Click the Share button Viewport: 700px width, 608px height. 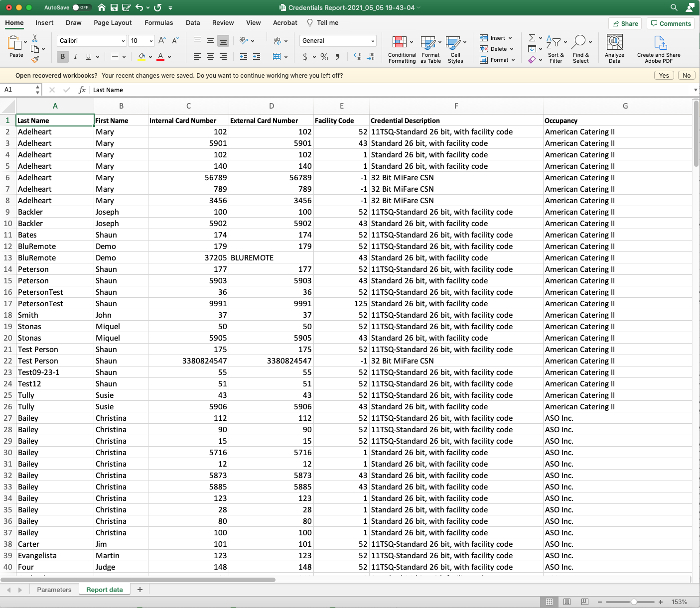[624, 23]
